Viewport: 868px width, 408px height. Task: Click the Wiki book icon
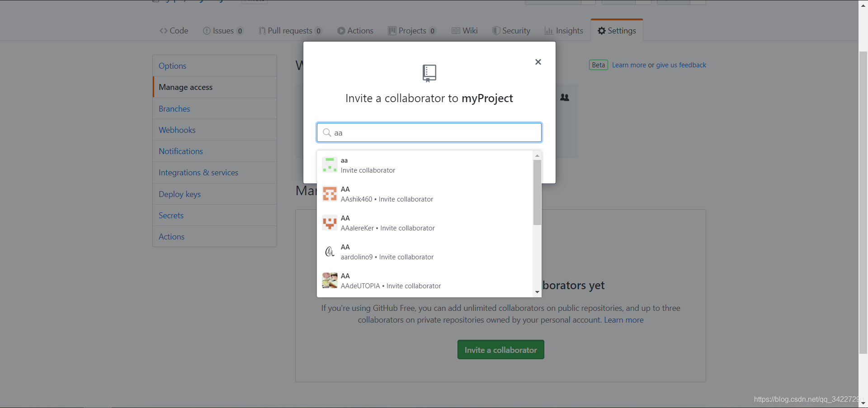[456, 31]
